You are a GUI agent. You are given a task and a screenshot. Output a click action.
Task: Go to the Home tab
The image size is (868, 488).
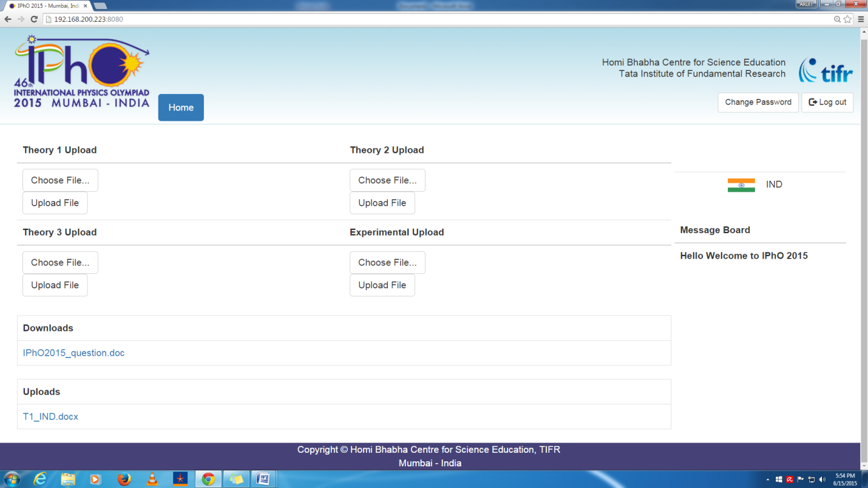[181, 107]
